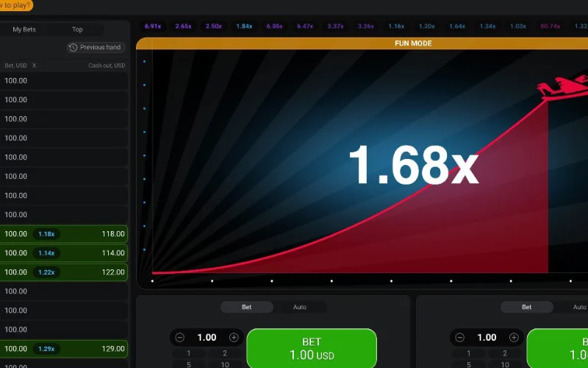Image resolution: width=588 pixels, height=368 pixels.
Task: Open the 3.26x round history badge
Action: [365, 26]
